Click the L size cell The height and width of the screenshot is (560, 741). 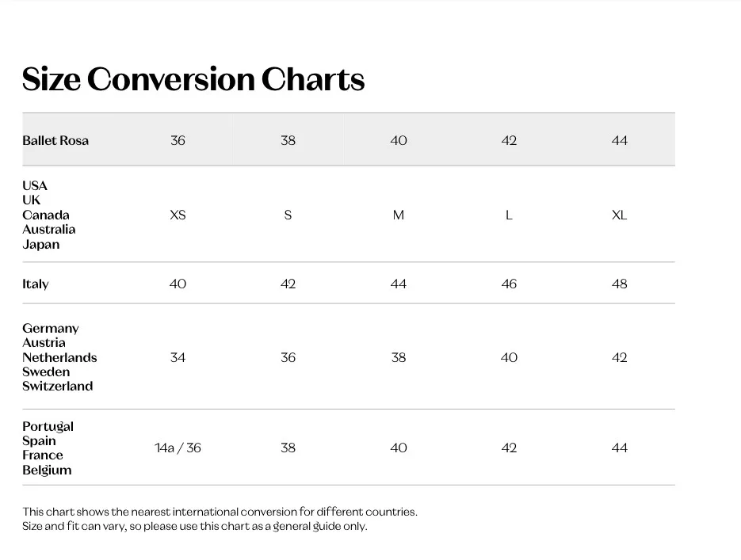(x=509, y=215)
